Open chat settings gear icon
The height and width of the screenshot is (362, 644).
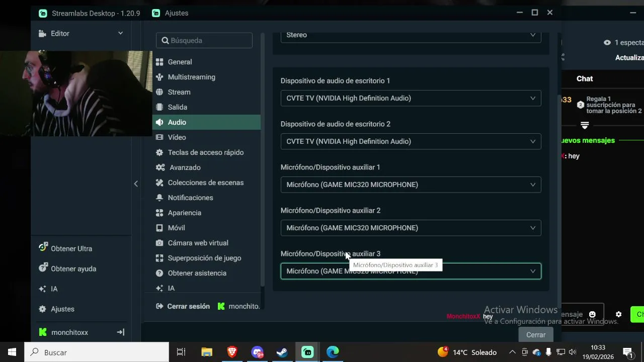pyautogui.click(x=618, y=314)
